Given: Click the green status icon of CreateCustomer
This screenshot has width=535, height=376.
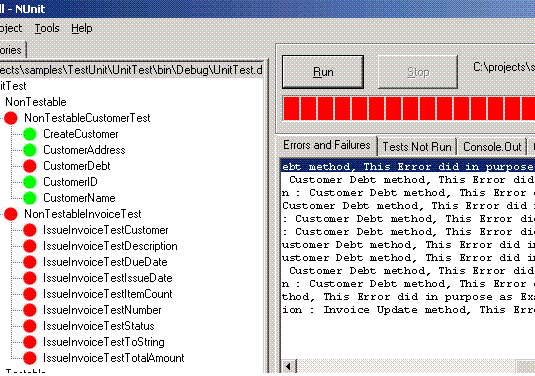Looking at the screenshot, I should (30, 134).
